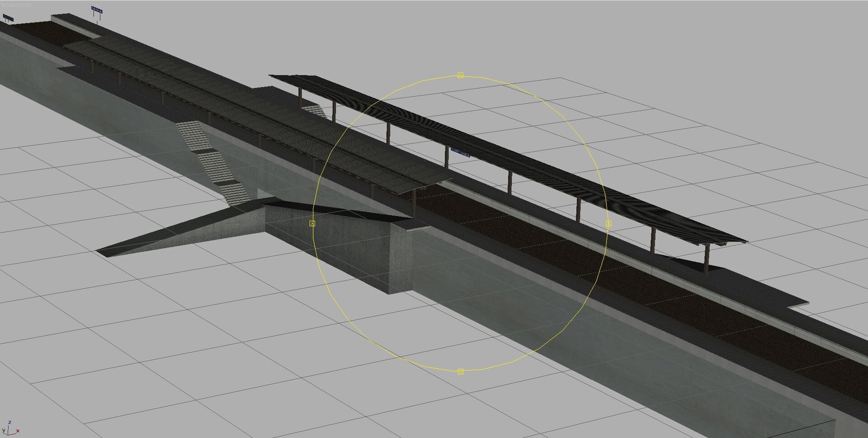Image resolution: width=868 pixels, height=438 pixels.
Task: Select the bottom handle of the yellow arc-rotate circle
Action: tap(460, 372)
